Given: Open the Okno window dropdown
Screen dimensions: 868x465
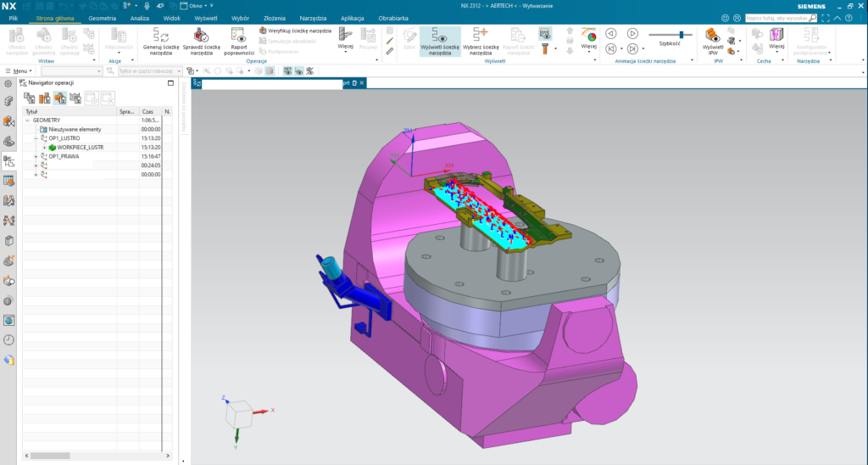Looking at the screenshot, I should coord(195,6).
